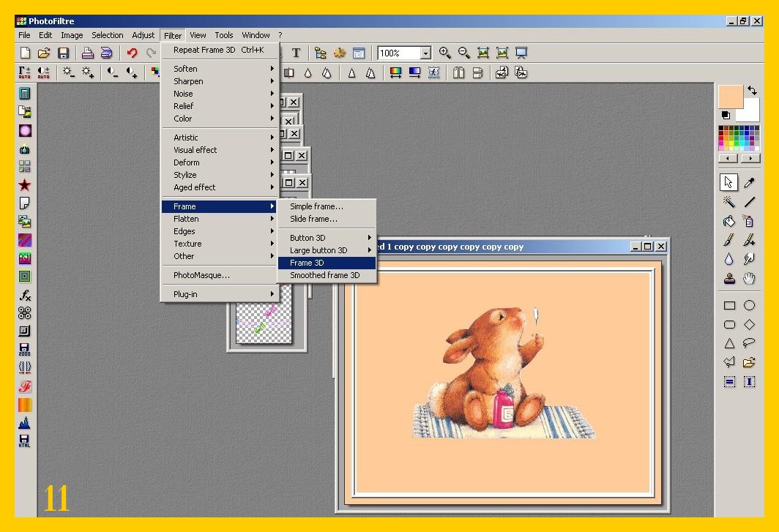
Task: Open the Adjust menu
Action: point(143,35)
